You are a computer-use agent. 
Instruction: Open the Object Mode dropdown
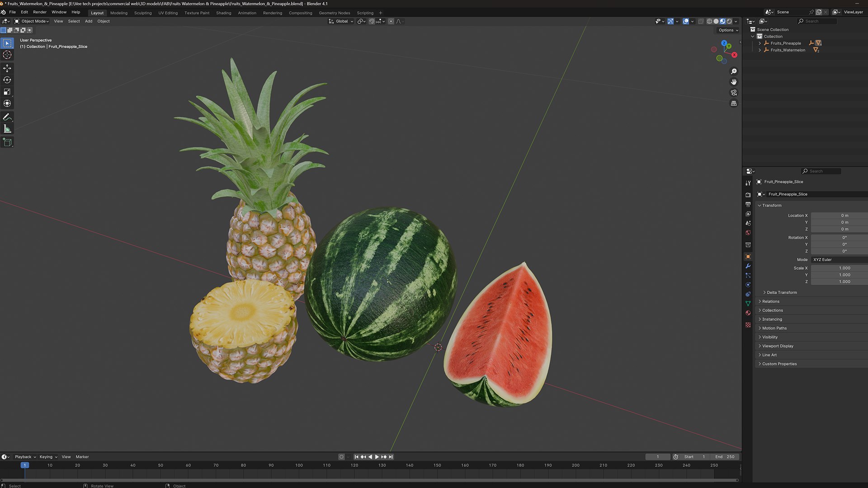coord(32,21)
